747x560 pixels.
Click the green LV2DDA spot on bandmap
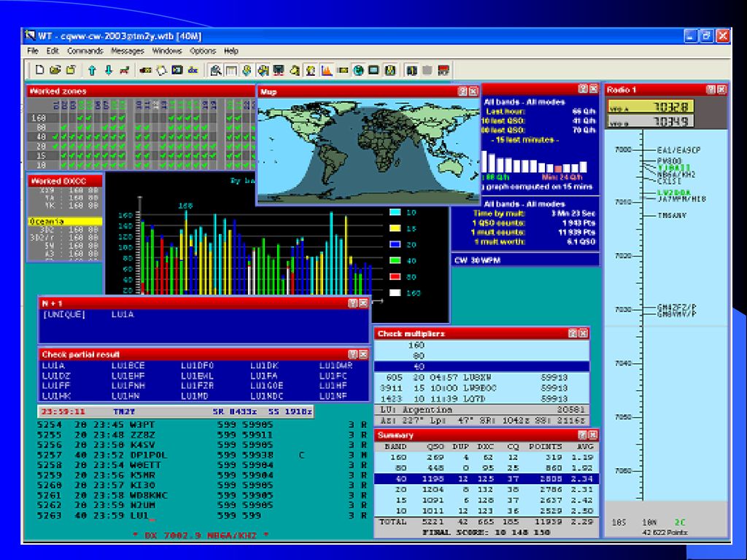click(673, 192)
